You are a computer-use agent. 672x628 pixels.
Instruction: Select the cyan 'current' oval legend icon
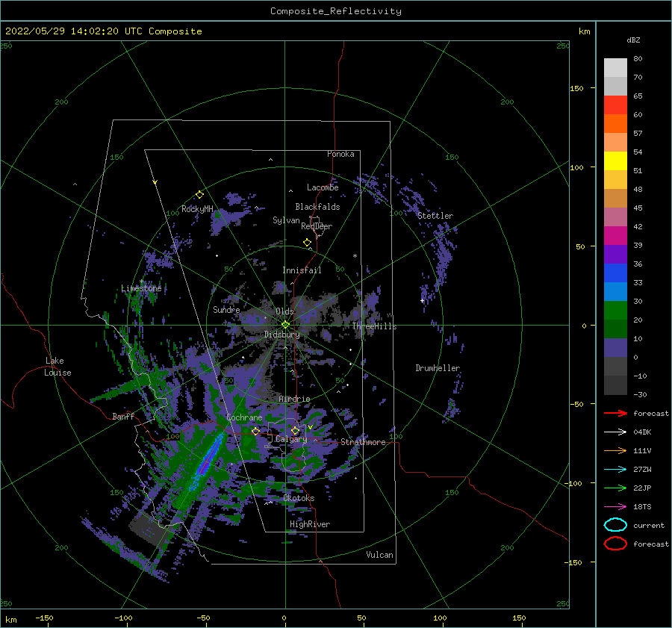click(x=615, y=525)
